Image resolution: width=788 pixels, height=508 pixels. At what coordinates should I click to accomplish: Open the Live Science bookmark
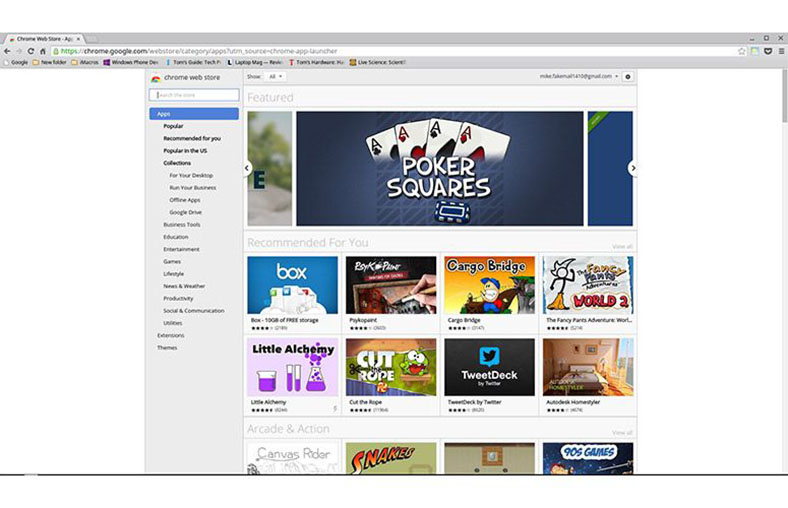(378, 62)
